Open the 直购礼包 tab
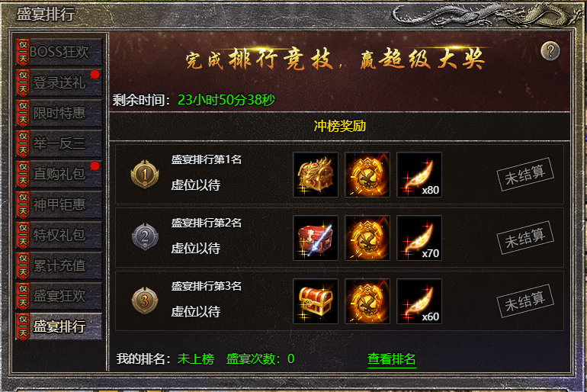Image resolution: width=587 pixels, height=392 pixels. click(59, 174)
